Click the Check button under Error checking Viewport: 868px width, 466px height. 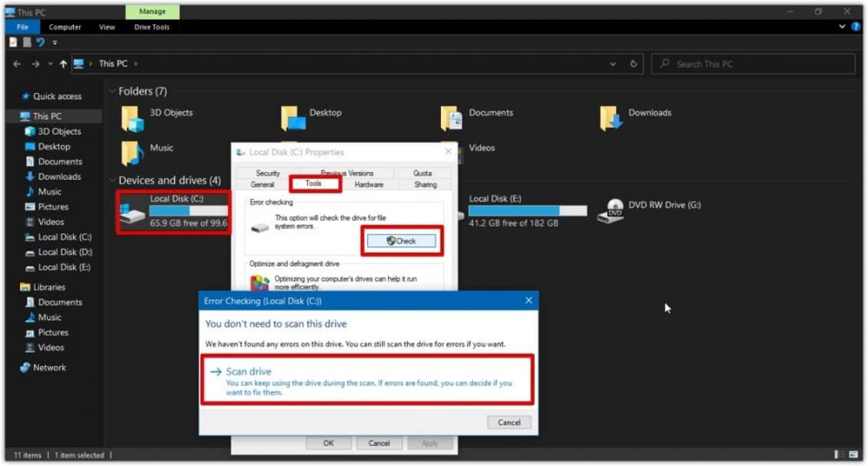[401, 240]
